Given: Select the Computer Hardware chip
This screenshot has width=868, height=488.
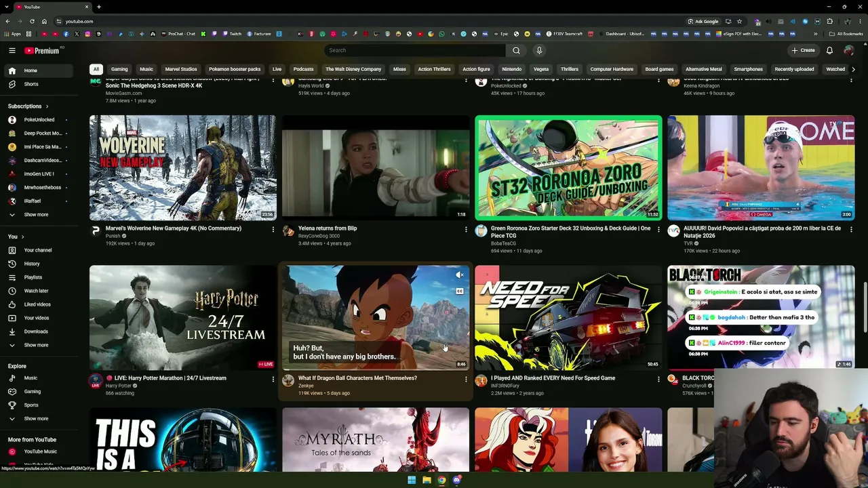Looking at the screenshot, I should pyautogui.click(x=612, y=69).
